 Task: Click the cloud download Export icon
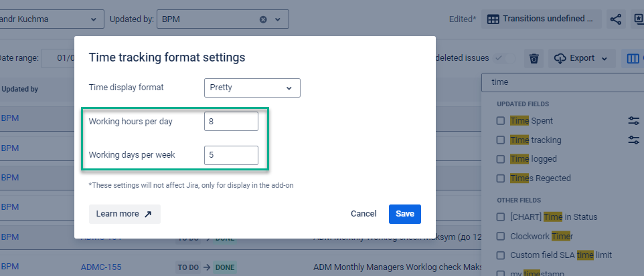click(560, 59)
